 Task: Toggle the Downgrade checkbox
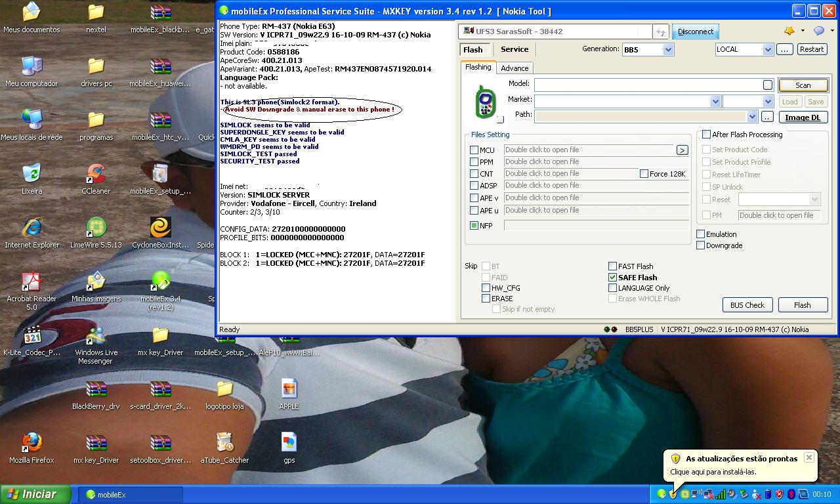(700, 245)
